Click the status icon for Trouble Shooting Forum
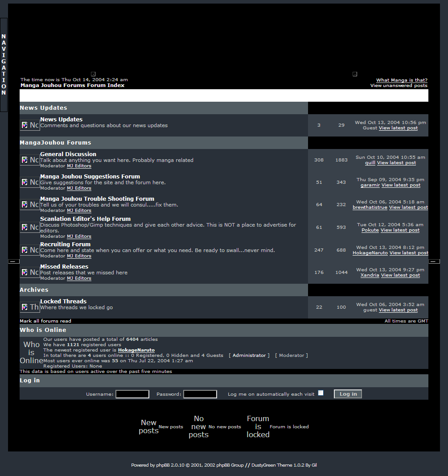 [30, 205]
